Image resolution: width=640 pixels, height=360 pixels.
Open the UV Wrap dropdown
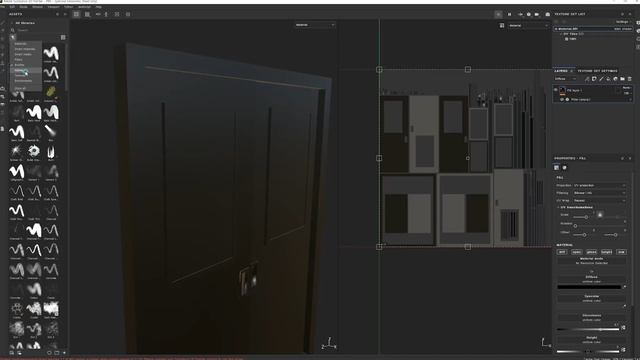(600, 200)
